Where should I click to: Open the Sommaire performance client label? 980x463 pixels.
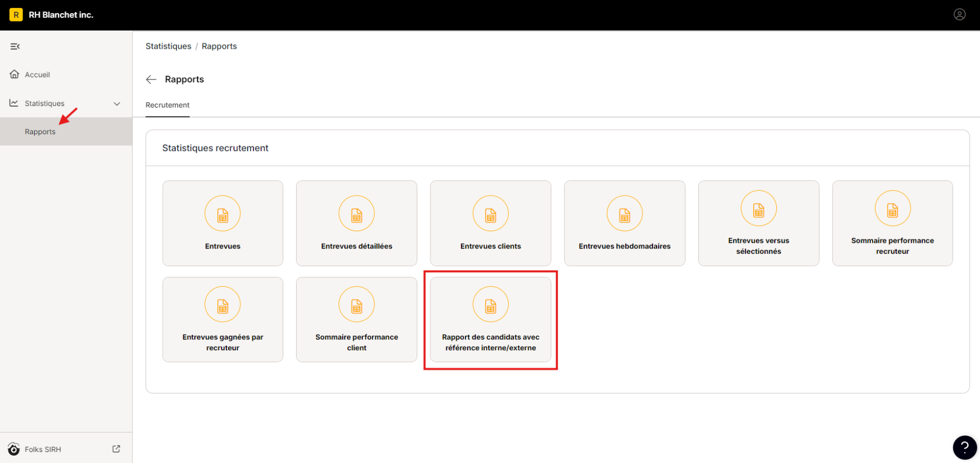pyautogui.click(x=357, y=342)
